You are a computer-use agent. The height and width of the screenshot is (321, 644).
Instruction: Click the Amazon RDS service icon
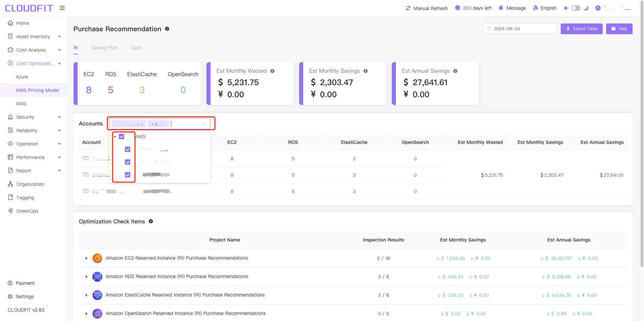click(97, 277)
